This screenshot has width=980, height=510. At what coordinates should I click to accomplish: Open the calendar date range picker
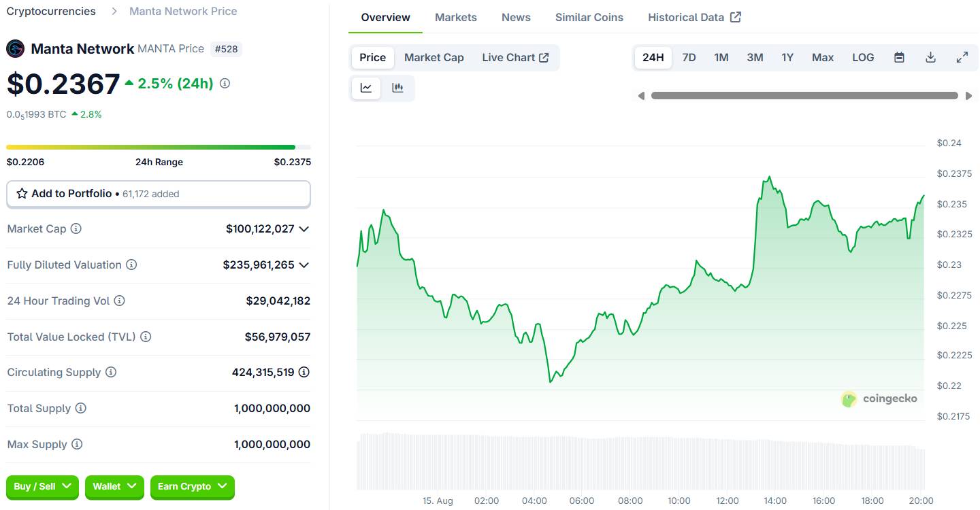point(899,58)
